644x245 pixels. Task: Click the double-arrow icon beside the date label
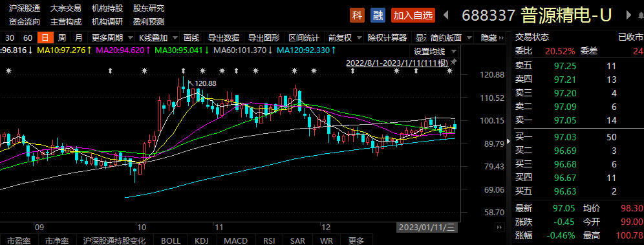pyautogui.click(x=499, y=227)
